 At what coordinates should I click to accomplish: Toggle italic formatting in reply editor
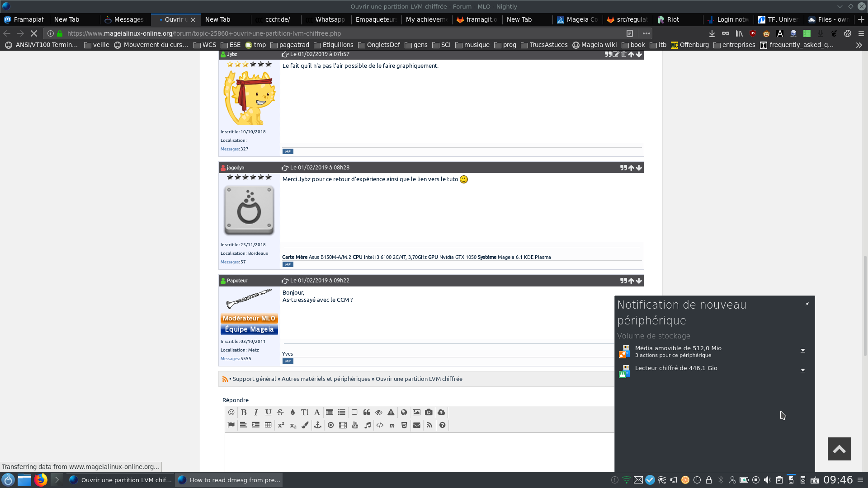click(x=256, y=413)
